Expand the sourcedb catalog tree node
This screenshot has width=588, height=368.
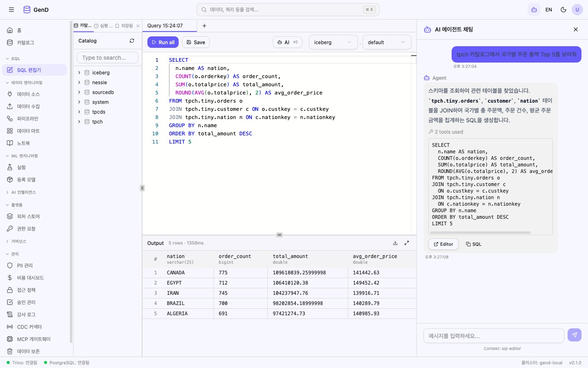point(79,92)
